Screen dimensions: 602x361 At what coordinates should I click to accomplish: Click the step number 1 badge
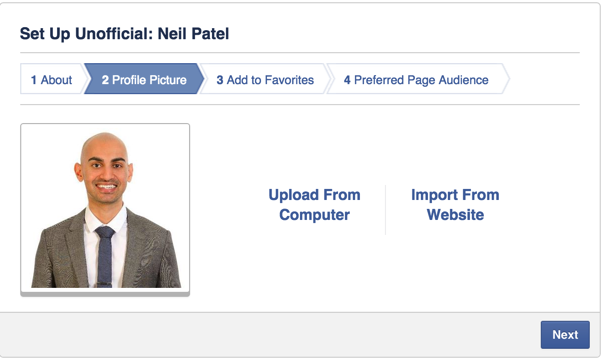pos(34,80)
